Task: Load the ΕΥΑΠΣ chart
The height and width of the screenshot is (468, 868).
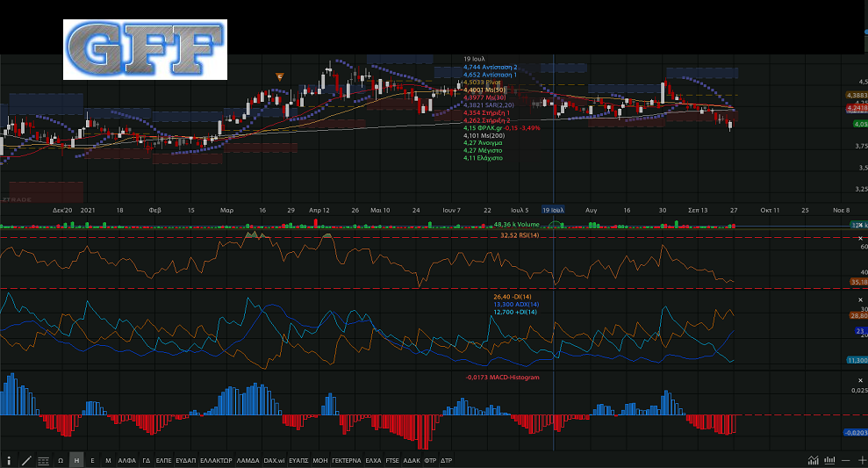Action: coord(298,460)
